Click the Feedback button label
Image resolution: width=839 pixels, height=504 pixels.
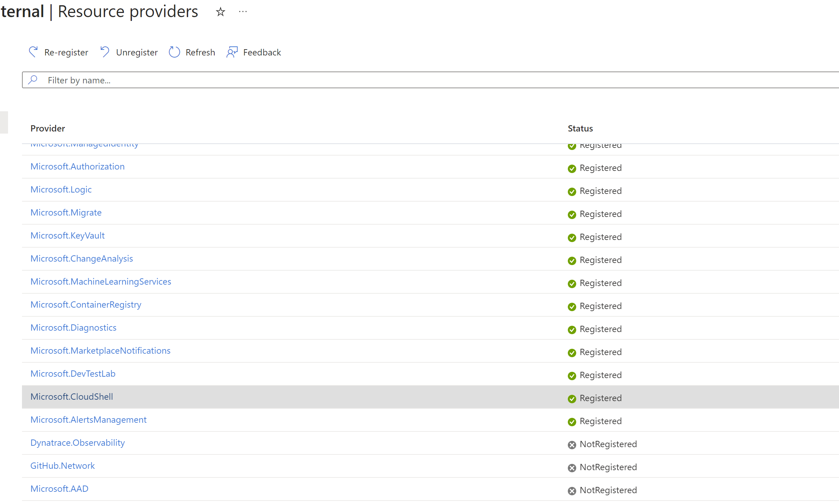coord(262,52)
